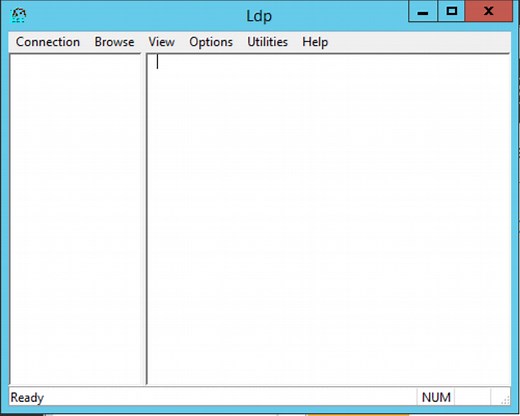
Task: Click the Ready status bar text
Action: click(x=27, y=397)
